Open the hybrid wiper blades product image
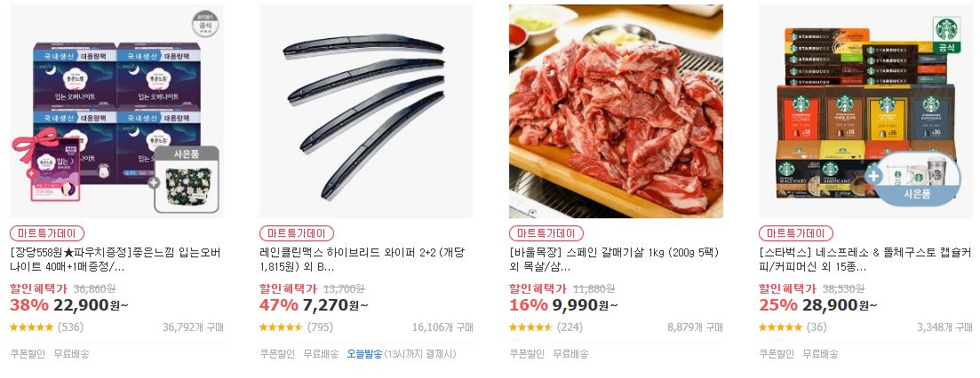The width and height of the screenshot is (980, 378). click(366, 112)
